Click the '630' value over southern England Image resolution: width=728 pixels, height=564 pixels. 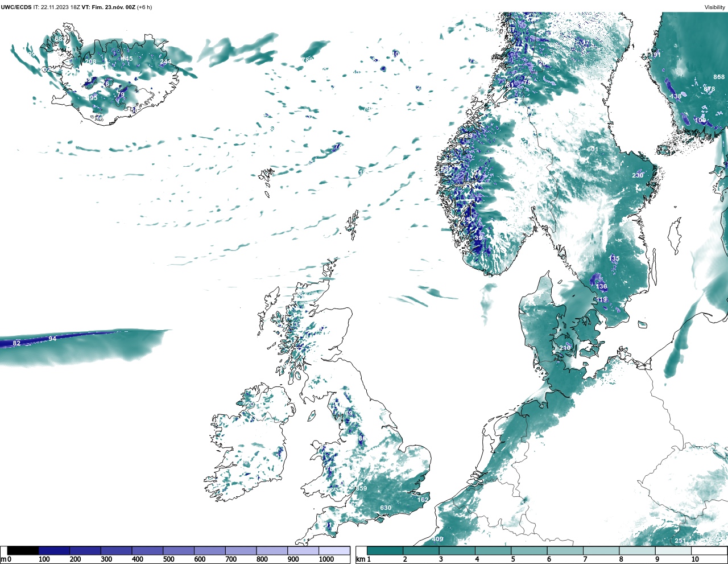coord(386,508)
